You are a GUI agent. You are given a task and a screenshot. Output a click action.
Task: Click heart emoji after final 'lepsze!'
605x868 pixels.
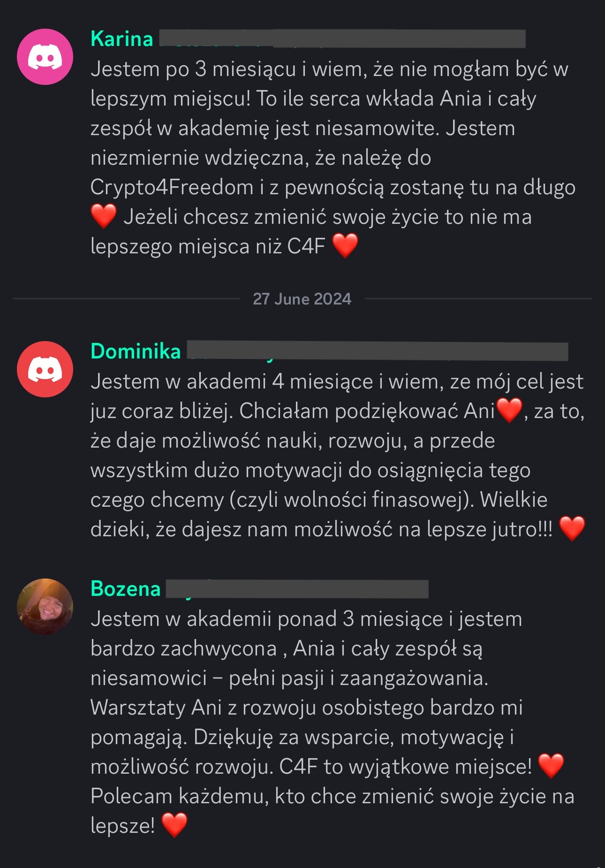(x=174, y=825)
